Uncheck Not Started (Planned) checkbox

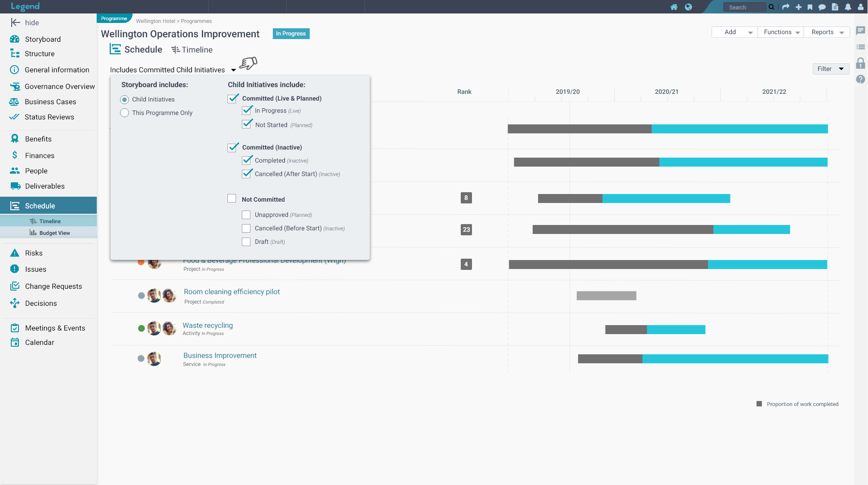(247, 124)
